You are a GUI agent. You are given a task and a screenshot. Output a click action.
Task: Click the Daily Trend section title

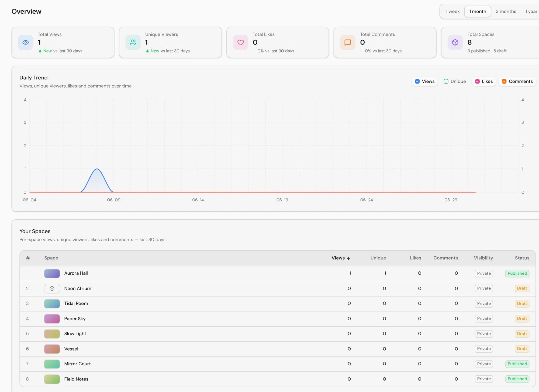(33, 78)
